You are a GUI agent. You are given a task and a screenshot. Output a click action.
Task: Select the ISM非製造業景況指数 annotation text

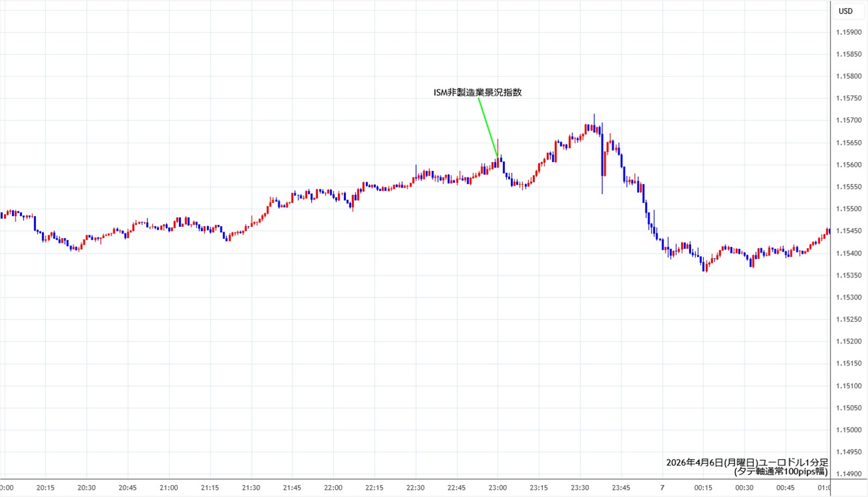point(477,93)
